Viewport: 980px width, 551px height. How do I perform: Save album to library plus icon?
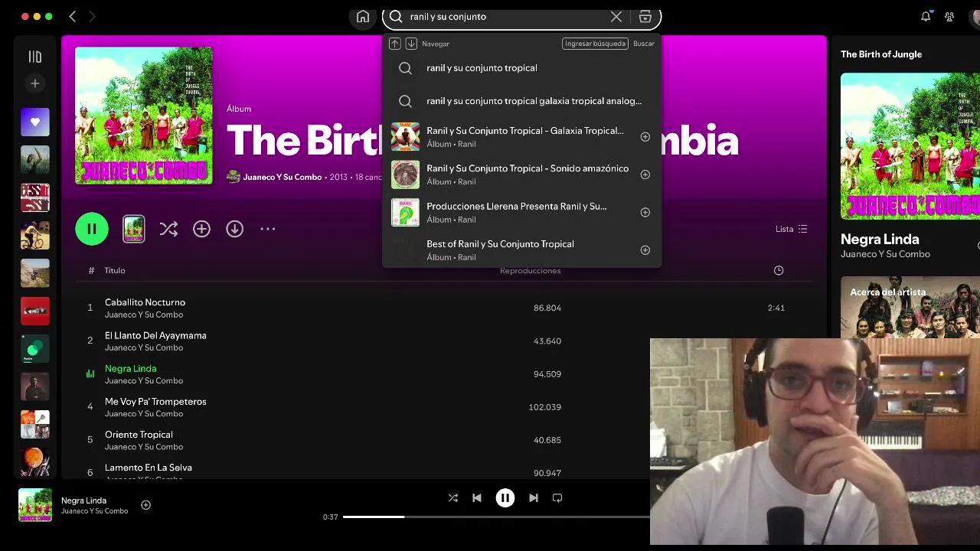[201, 229]
